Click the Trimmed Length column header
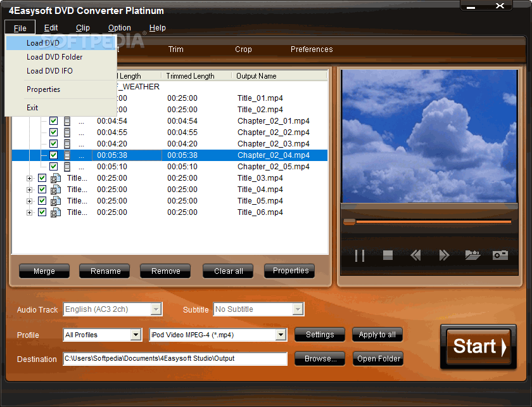 196,76
